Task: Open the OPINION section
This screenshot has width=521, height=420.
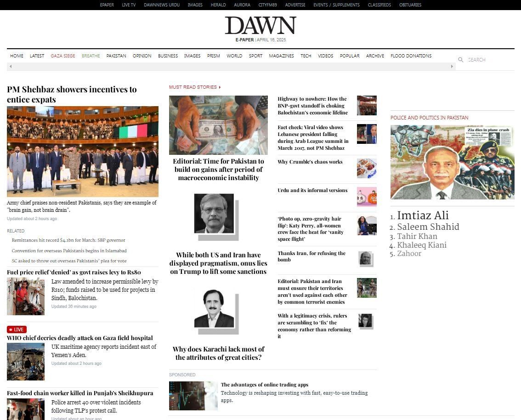Action: coord(142,56)
